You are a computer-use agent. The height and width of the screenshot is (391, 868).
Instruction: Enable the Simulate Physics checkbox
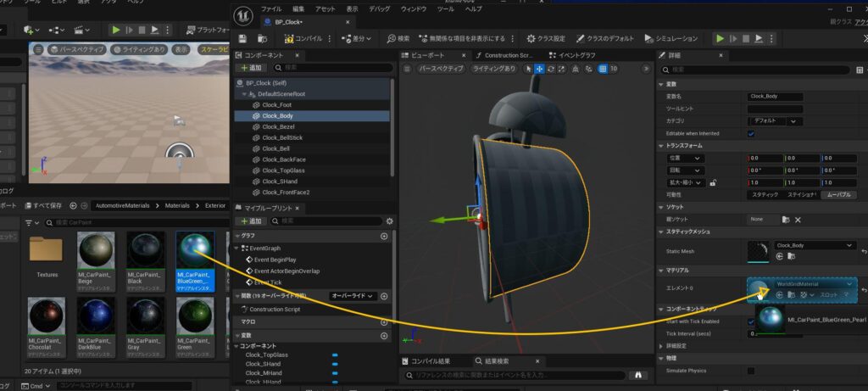click(x=751, y=371)
